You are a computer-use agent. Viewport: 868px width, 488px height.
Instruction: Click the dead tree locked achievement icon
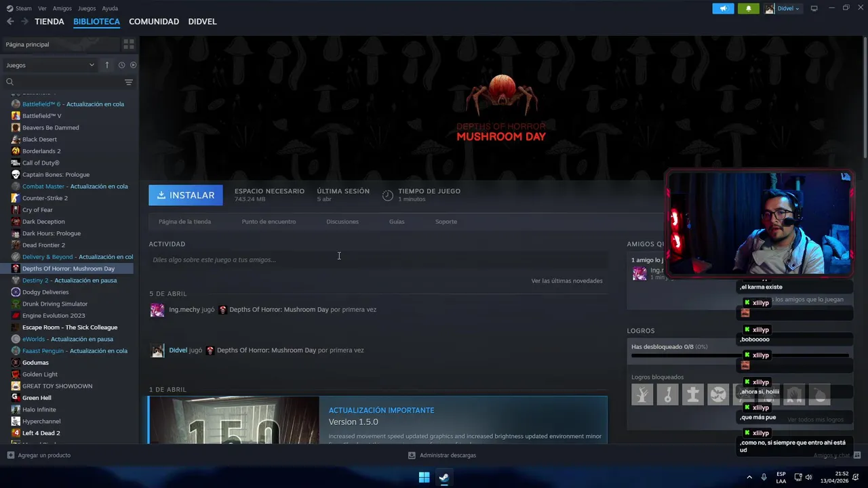(x=642, y=394)
